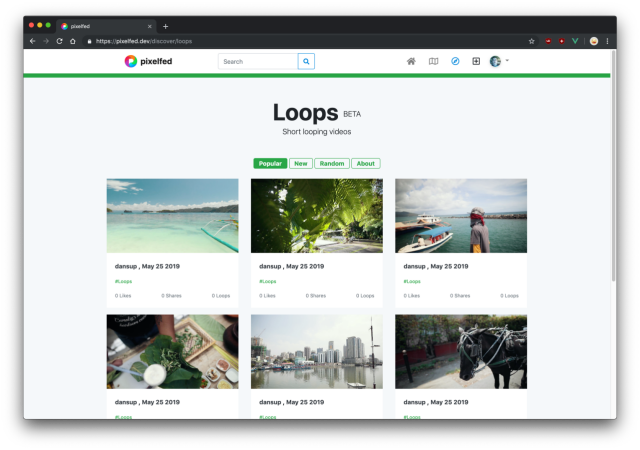Open the browser three-dot menu

[x=607, y=41]
